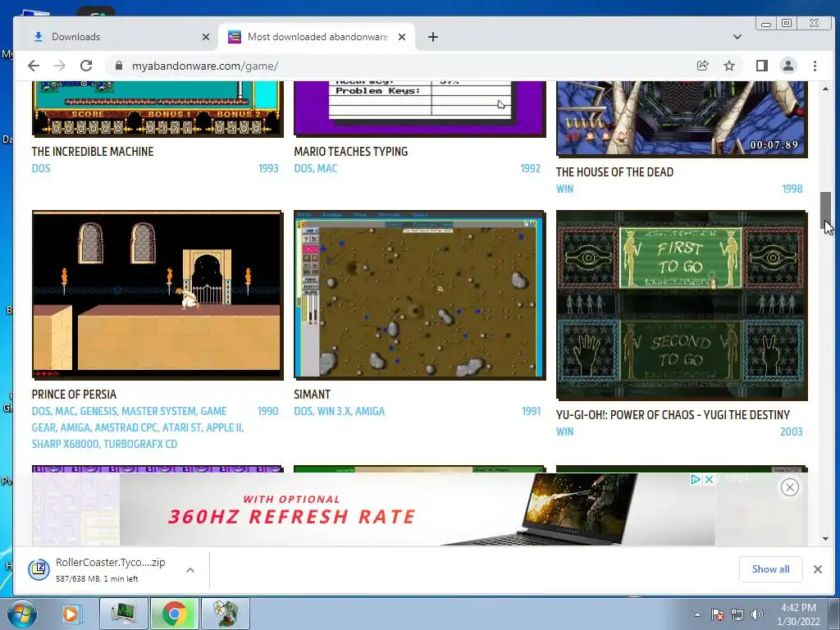Click the SimAnt screenshot thumbnail
840x630 pixels.
(419, 294)
